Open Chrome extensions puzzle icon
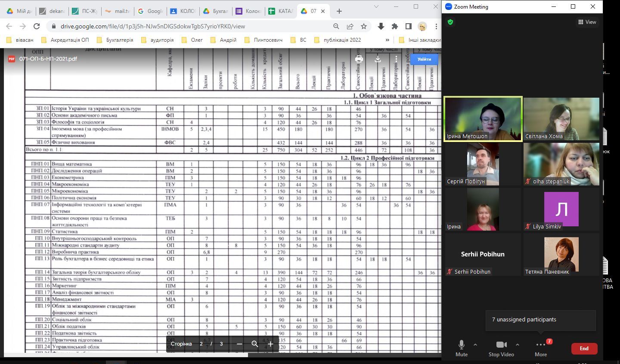Screen dimensions: 620x364 [394, 26]
